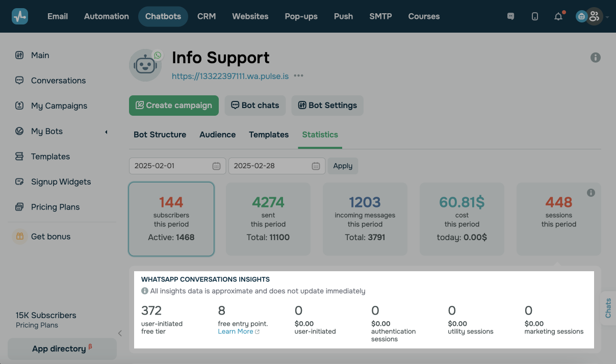
Task: Switch to the Bot Structure tab
Action: 160,135
